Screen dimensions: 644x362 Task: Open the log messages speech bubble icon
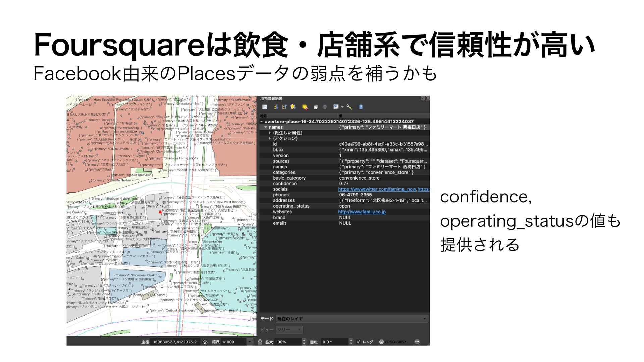tap(417, 342)
